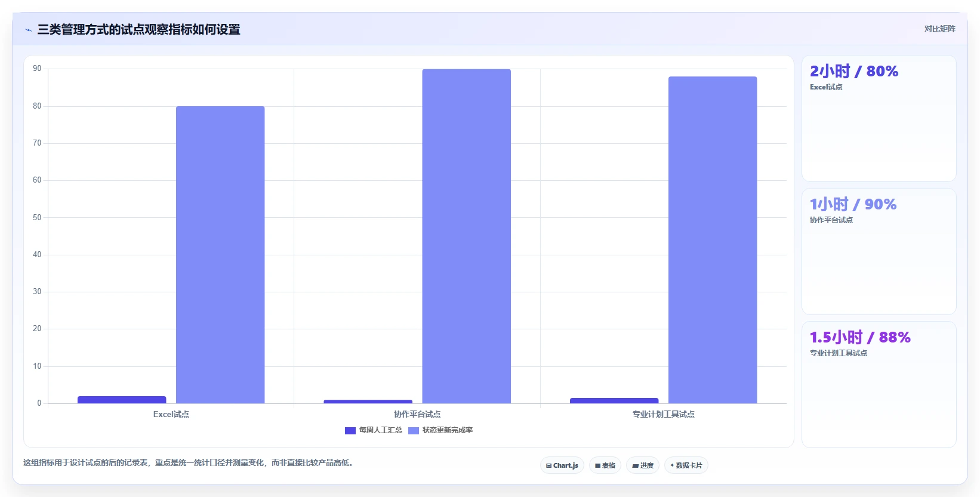Click the "2小时 / 80%" card value
This screenshot has height=497, width=980.
click(854, 72)
